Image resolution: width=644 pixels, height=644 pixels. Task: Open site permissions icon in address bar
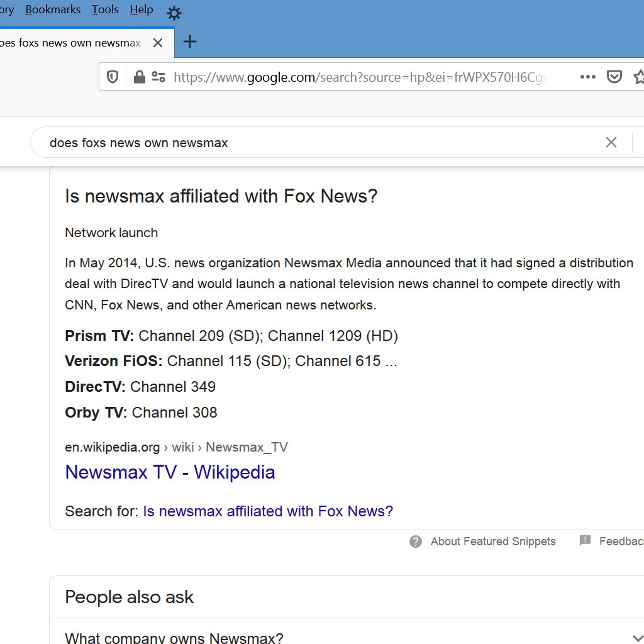pyautogui.click(x=158, y=77)
